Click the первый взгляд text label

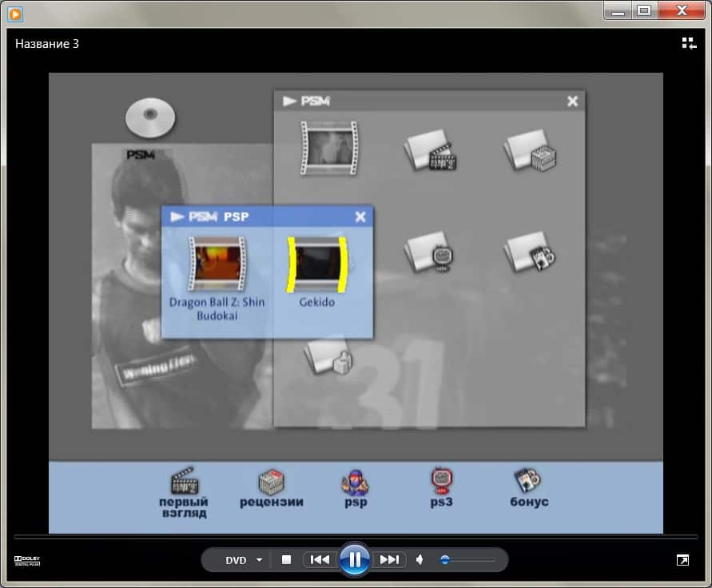(x=184, y=507)
